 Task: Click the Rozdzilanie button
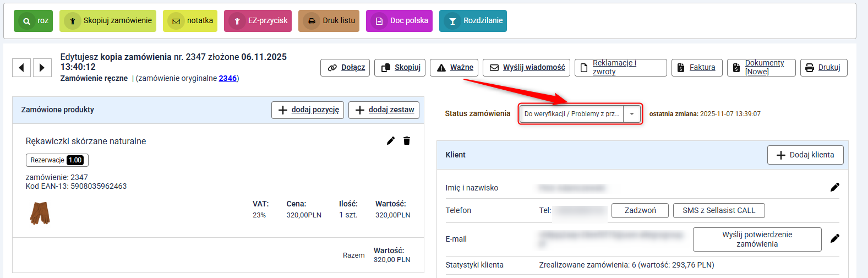pyautogui.click(x=473, y=21)
